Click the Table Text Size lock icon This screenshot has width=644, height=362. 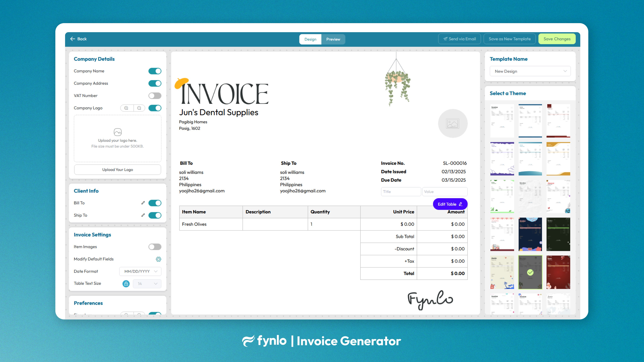pyautogui.click(x=126, y=284)
